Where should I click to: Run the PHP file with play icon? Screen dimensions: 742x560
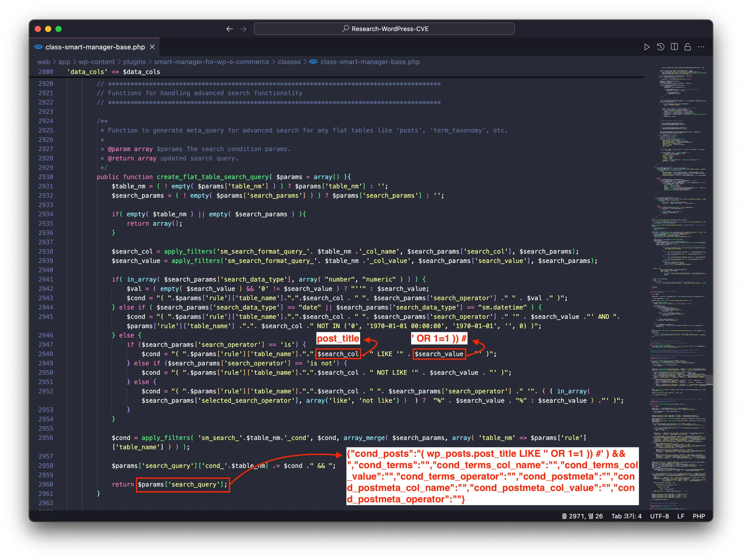coord(647,47)
